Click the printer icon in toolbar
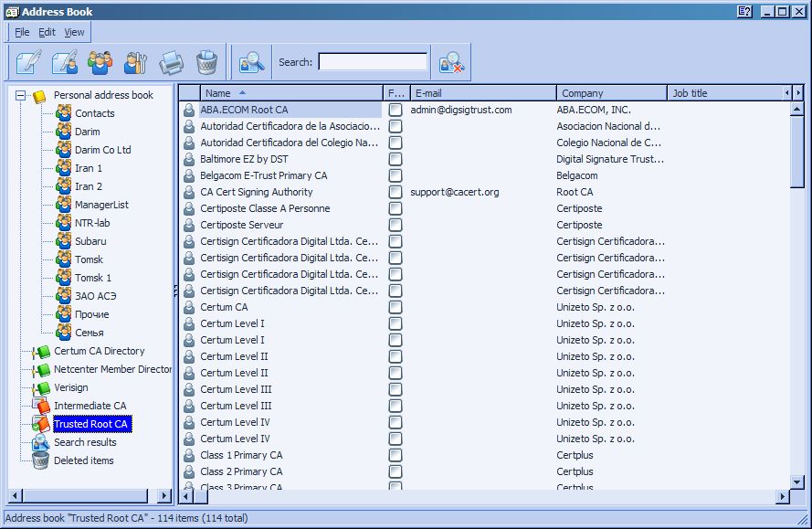The image size is (812, 529). (x=171, y=63)
